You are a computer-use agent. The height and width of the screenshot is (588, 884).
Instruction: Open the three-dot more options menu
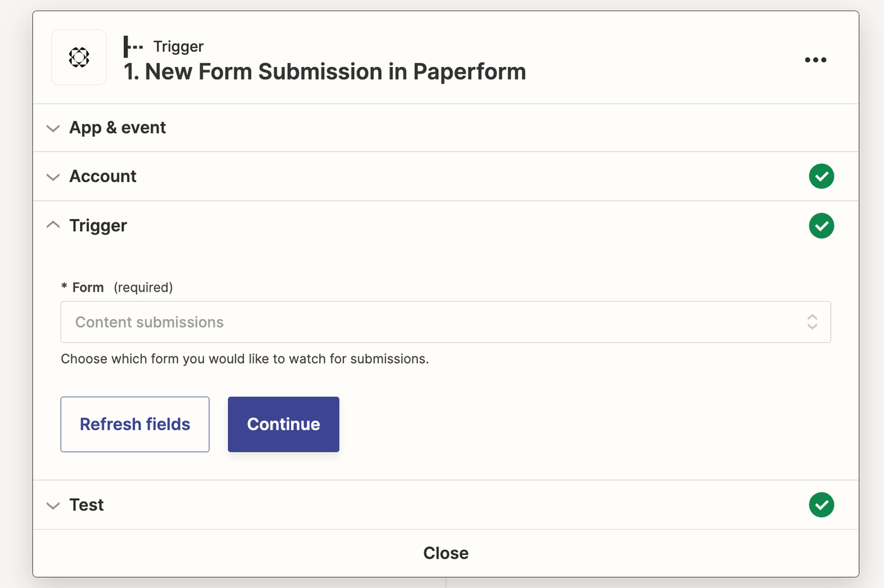click(x=815, y=60)
